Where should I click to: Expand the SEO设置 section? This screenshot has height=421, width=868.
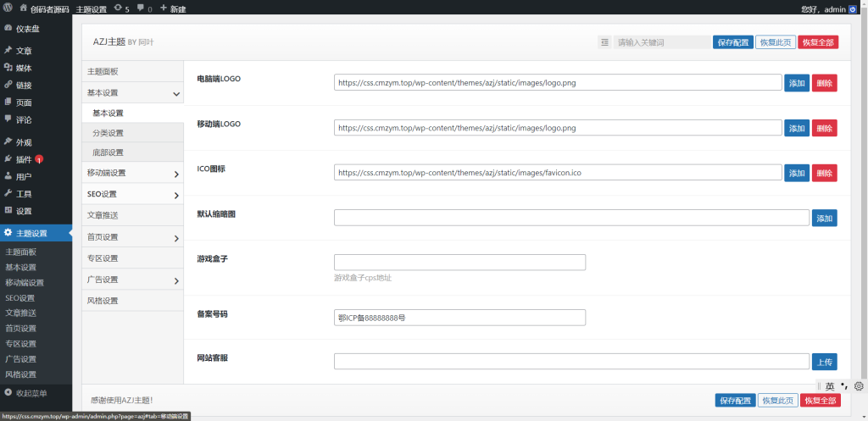click(x=175, y=195)
